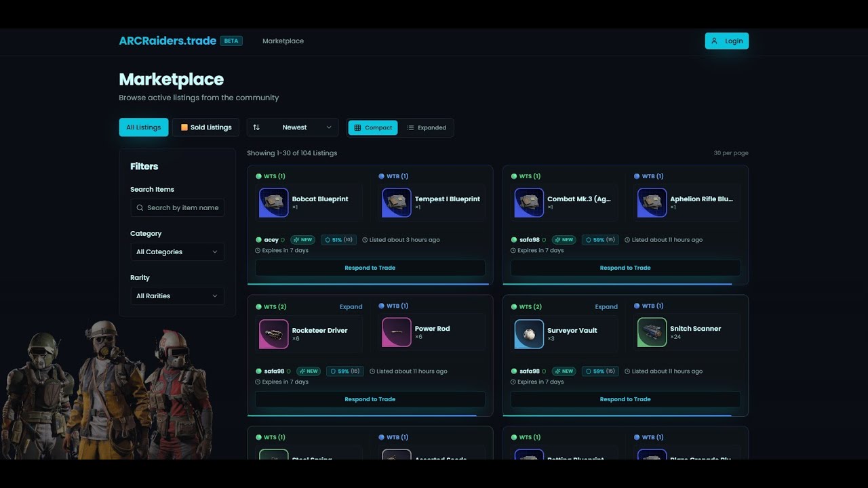Go to ARCRaiders.trade home logo
Image resolution: width=868 pixels, height=488 pixels.
click(167, 41)
